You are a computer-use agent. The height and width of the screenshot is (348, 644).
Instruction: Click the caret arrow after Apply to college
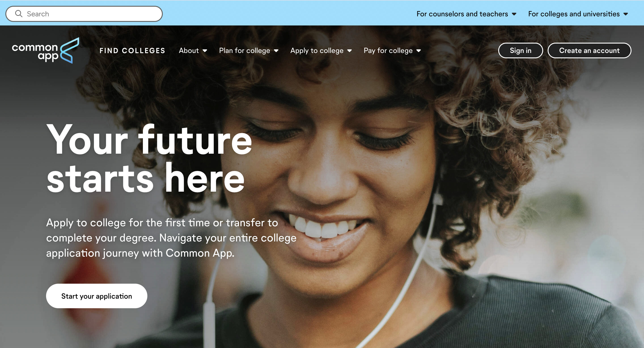pyautogui.click(x=350, y=51)
